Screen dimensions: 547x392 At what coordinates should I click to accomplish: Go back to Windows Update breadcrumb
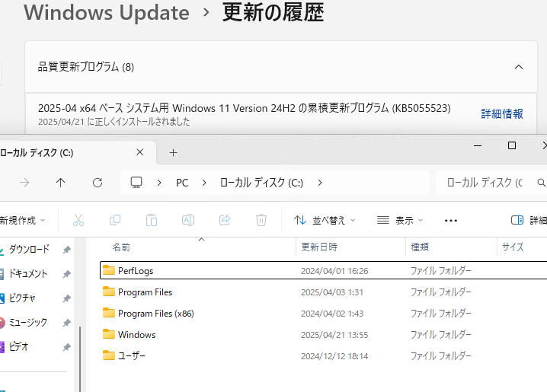(x=107, y=12)
